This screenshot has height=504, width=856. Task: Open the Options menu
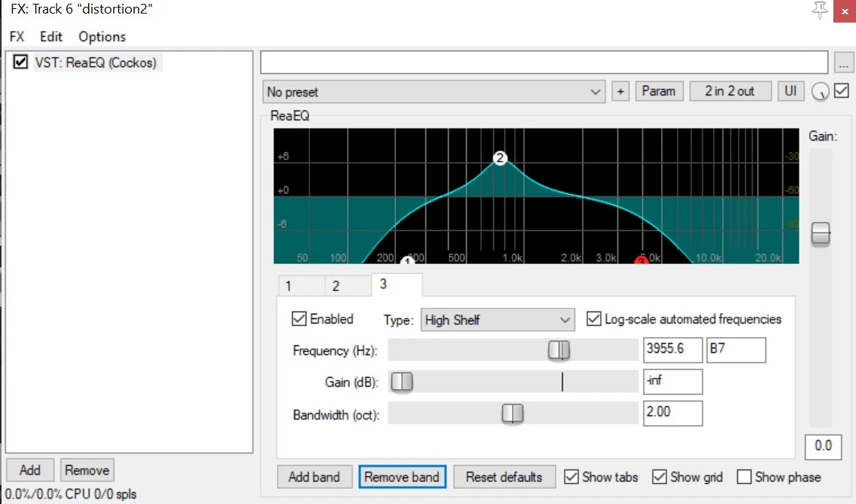coord(102,36)
